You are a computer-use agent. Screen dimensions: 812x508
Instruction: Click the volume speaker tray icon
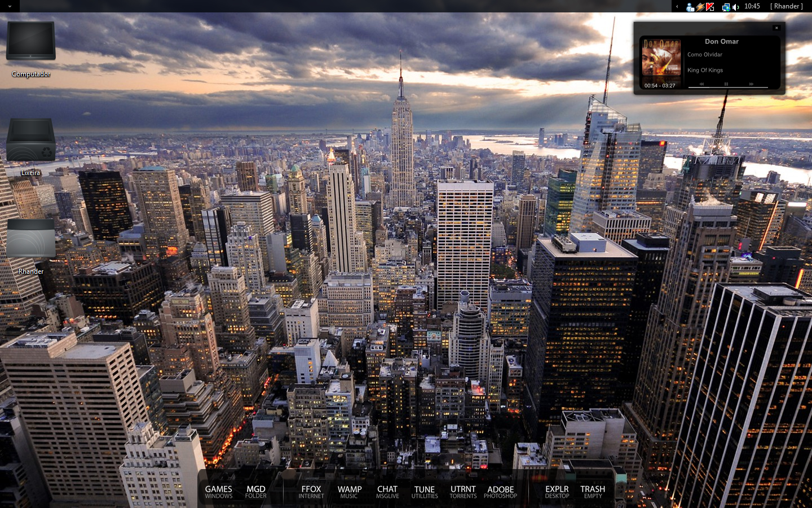pyautogui.click(x=736, y=7)
